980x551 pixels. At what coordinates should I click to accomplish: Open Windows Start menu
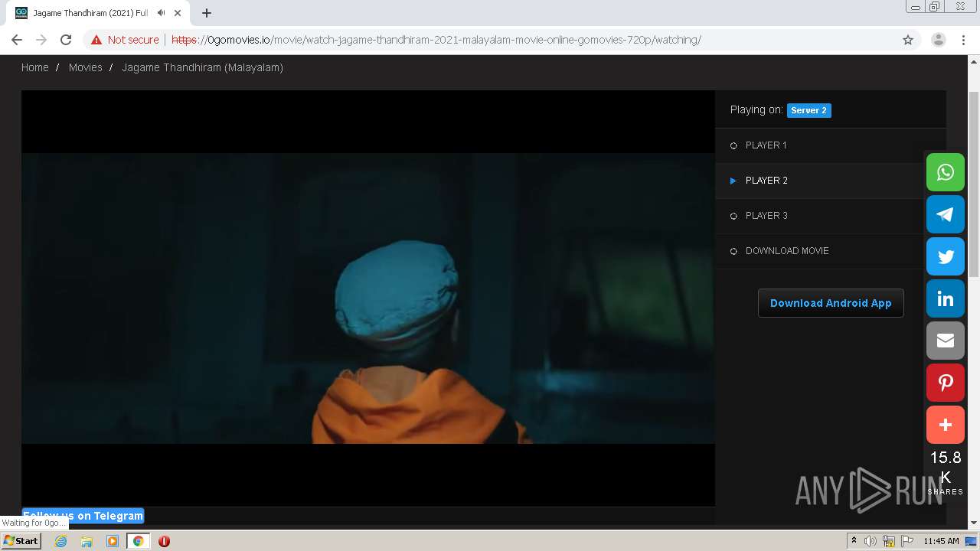21,540
